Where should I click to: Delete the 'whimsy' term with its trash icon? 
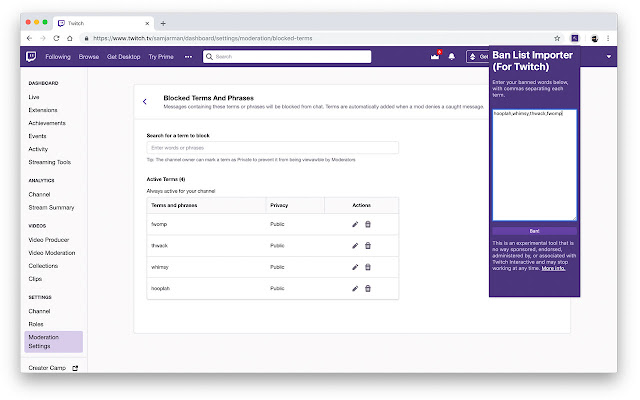(368, 267)
